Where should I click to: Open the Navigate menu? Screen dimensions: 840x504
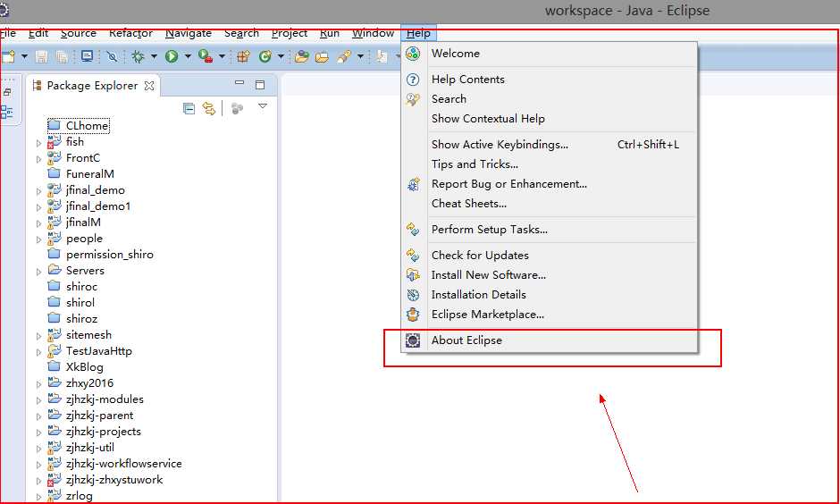(188, 33)
